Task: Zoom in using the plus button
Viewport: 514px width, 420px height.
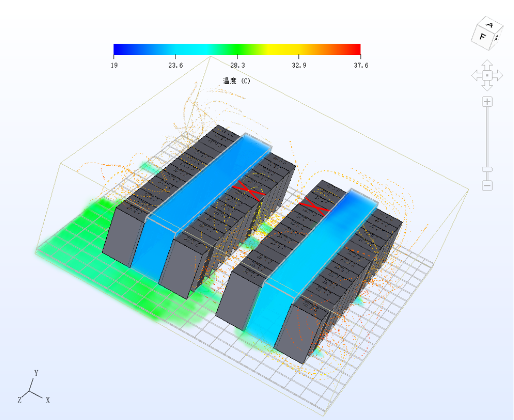Action: coord(487,102)
